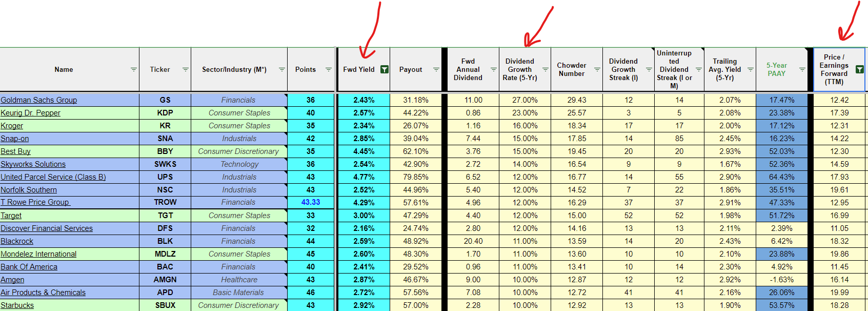This screenshot has height=311, width=868.
Task: Select the TROW ticker cell
Action: pos(165,203)
